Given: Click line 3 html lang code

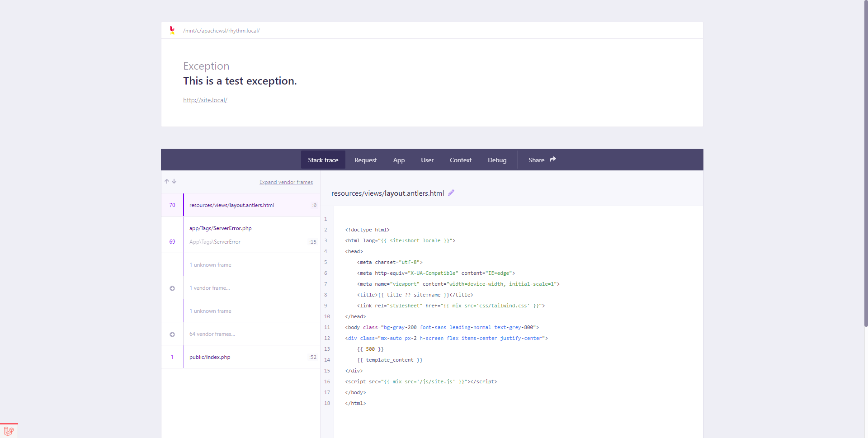Looking at the screenshot, I should 400,240.
